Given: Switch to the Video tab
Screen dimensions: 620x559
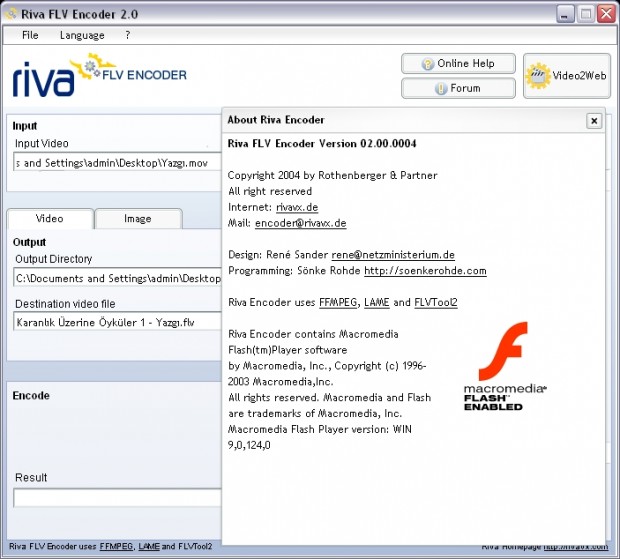Looking at the screenshot, I should click(50, 219).
